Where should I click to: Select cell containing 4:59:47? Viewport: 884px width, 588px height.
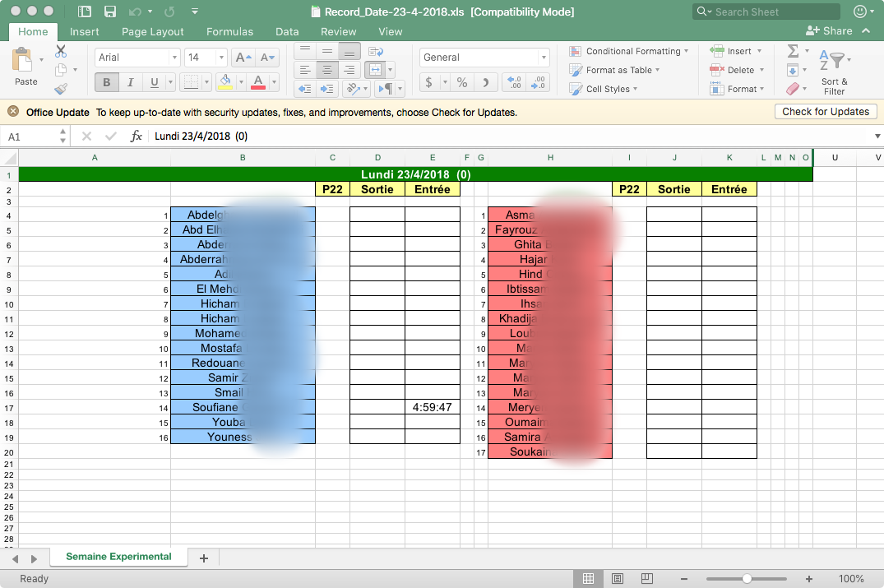coord(433,407)
